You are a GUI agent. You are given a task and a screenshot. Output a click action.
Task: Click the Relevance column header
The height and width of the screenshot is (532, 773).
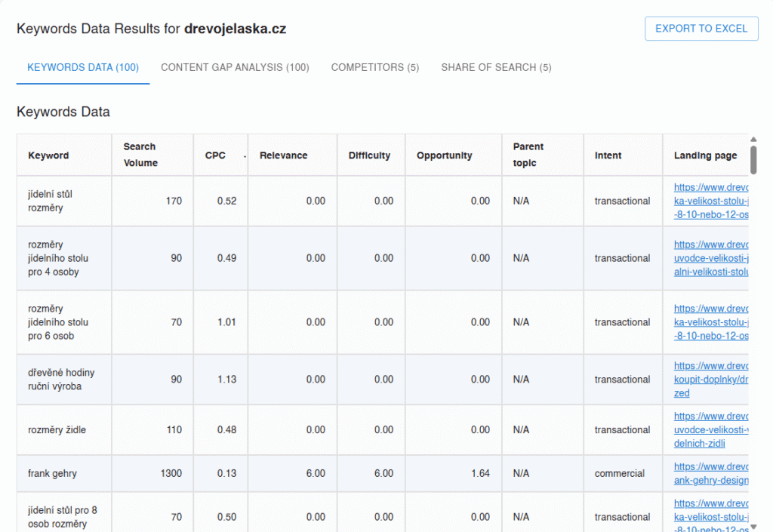pos(283,155)
